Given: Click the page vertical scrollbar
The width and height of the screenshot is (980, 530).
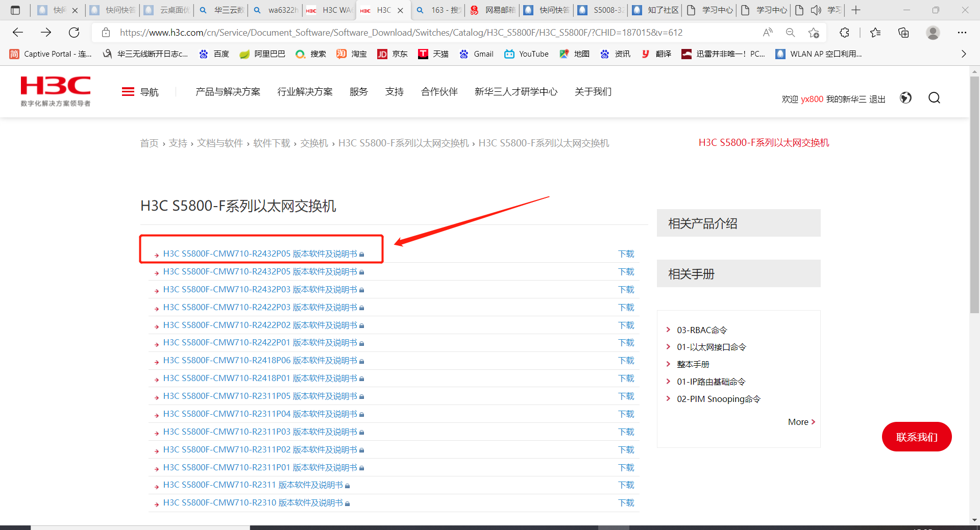Looking at the screenshot, I should pyautogui.click(x=974, y=195).
